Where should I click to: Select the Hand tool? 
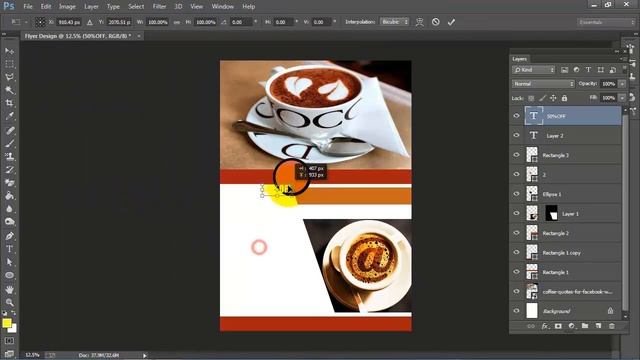coord(9,289)
